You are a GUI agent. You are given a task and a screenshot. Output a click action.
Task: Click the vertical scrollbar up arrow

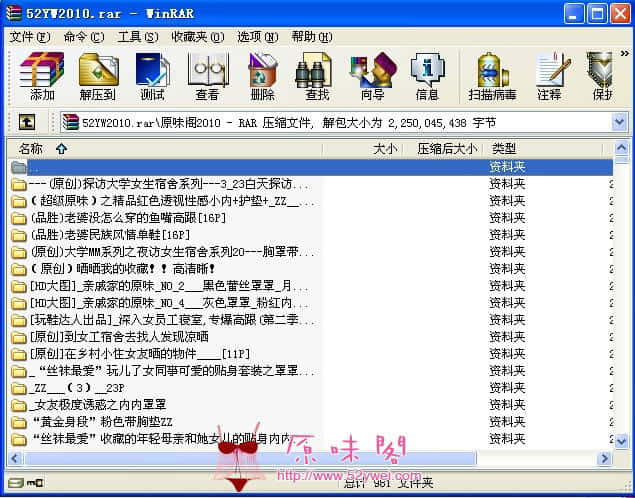pyautogui.click(x=622, y=148)
